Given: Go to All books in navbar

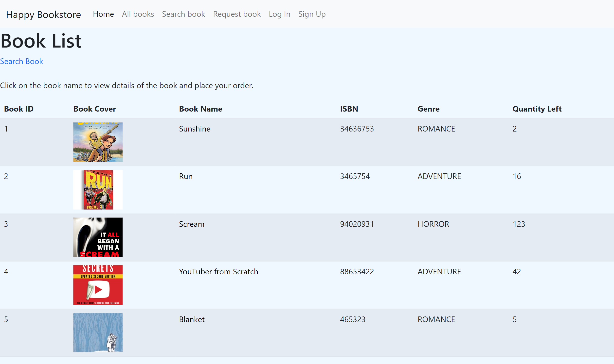Looking at the screenshot, I should pyautogui.click(x=138, y=14).
